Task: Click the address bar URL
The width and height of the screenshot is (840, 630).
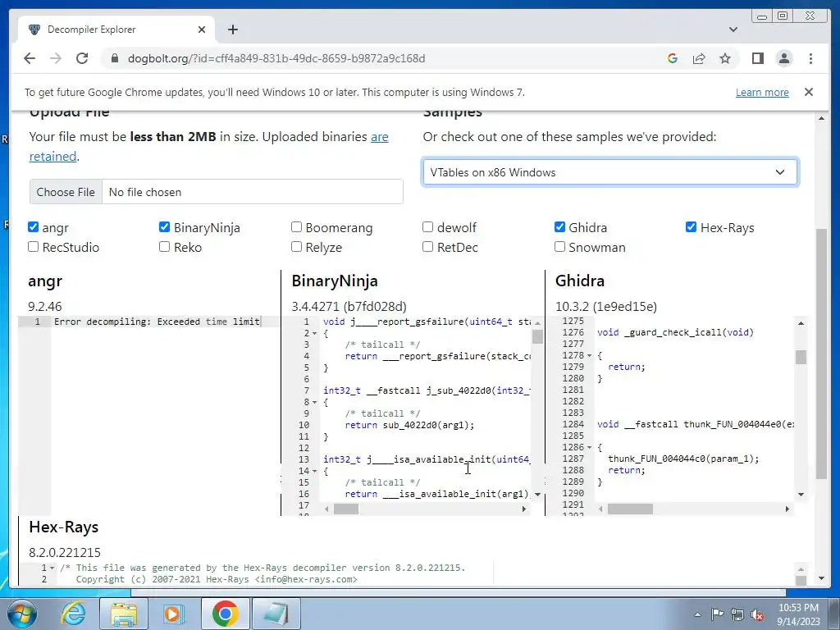Action: 276,58
